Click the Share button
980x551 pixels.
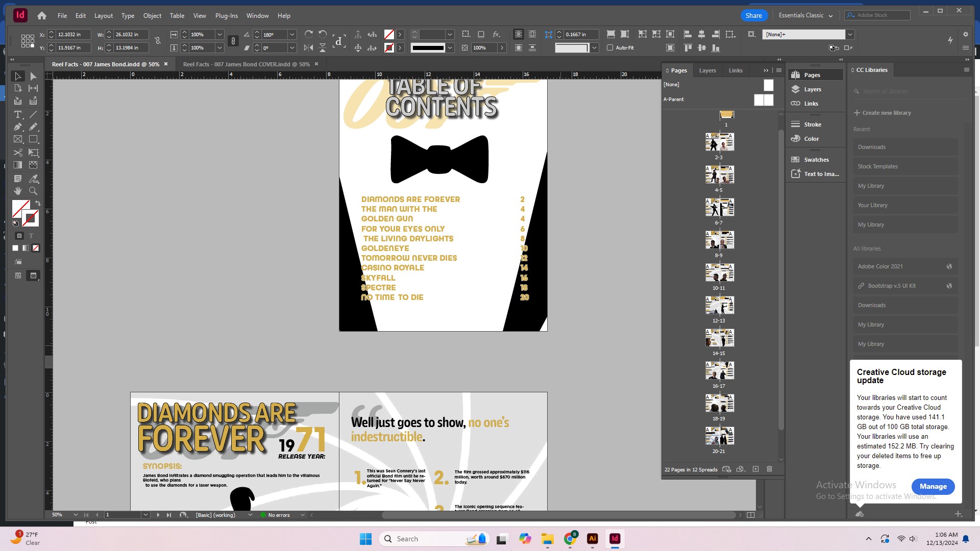click(753, 15)
